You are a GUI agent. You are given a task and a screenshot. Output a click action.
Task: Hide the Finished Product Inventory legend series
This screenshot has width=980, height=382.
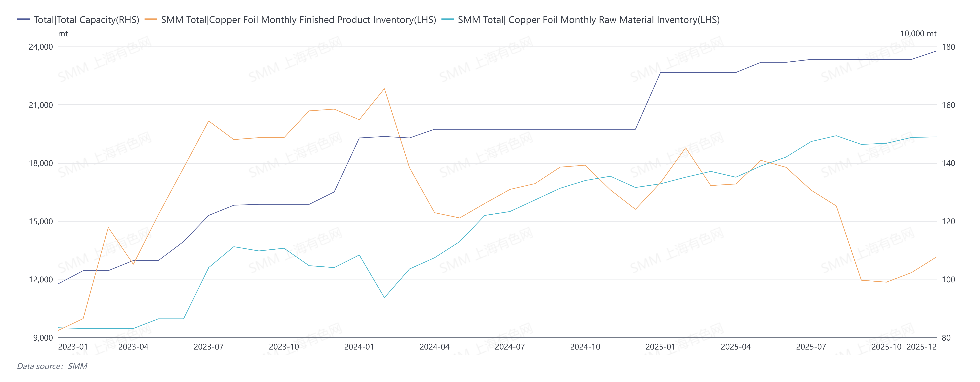tap(298, 20)
